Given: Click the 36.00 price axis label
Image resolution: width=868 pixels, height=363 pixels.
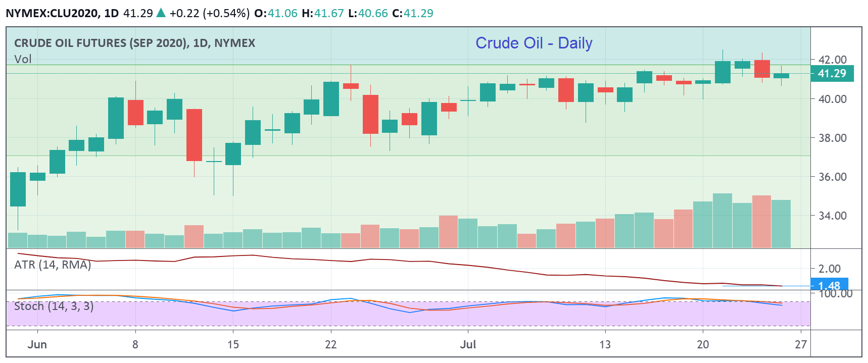Looking at the screenshot, I should (x=832, y=177).
